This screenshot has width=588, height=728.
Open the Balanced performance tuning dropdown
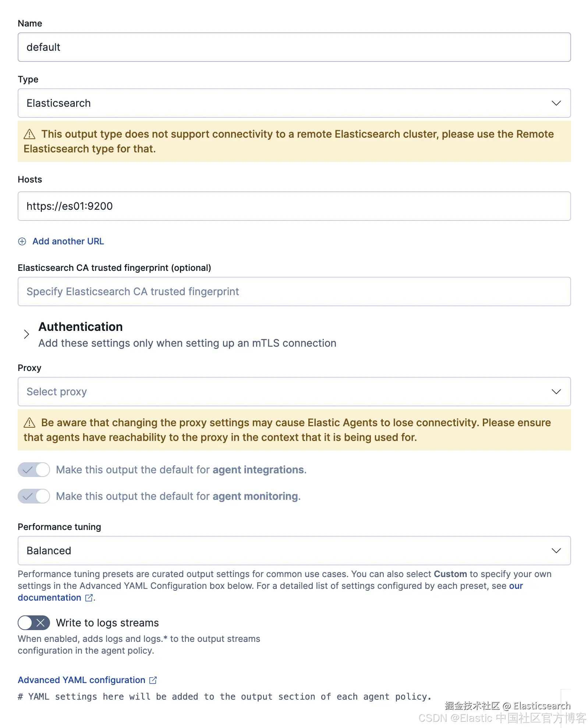294,551
